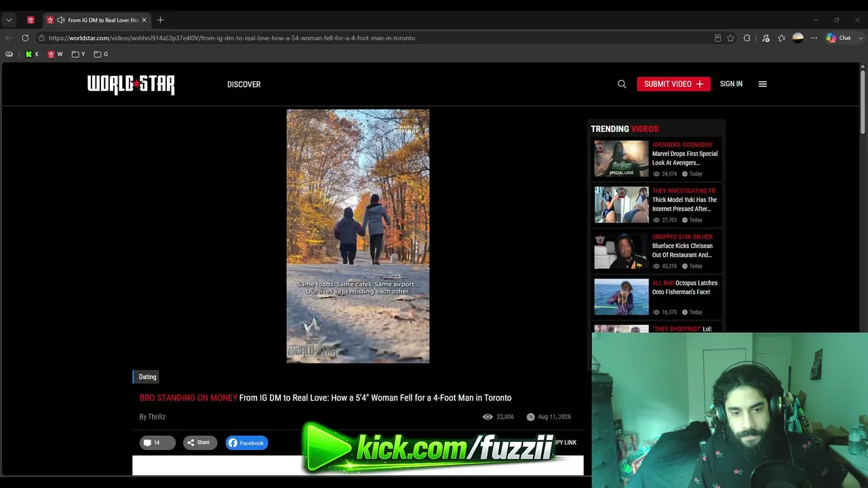View site information lock icon
The image size is (868, 488).
point(41,38)
